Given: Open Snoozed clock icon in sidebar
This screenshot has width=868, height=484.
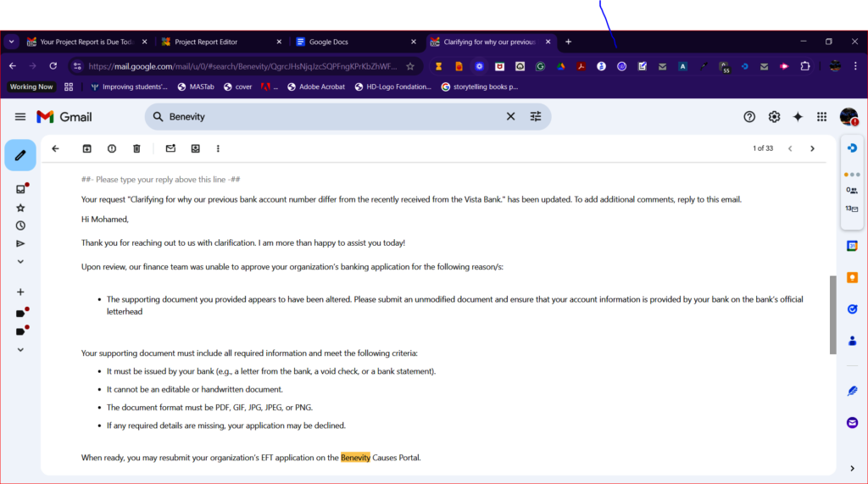Looking at the screenshot, I should (20, 226).
